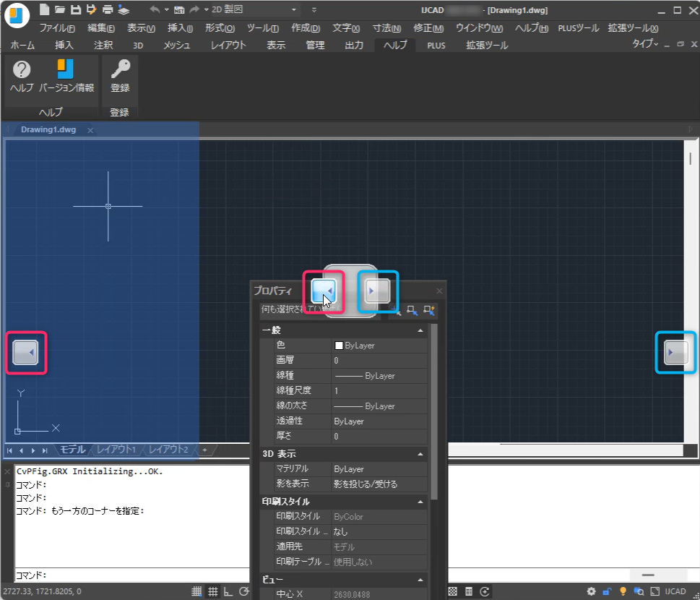Jump to first layout tab arrow
The width and height of the screenshot is (700, 600).
point(9,450)
